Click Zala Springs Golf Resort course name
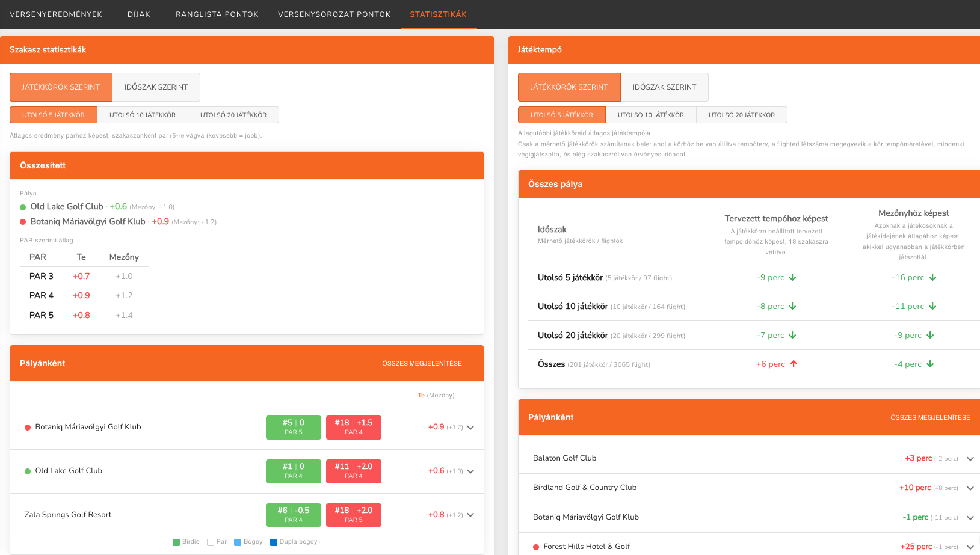Image resolution: width=980 pixels, height=555 pixels. 68,514
